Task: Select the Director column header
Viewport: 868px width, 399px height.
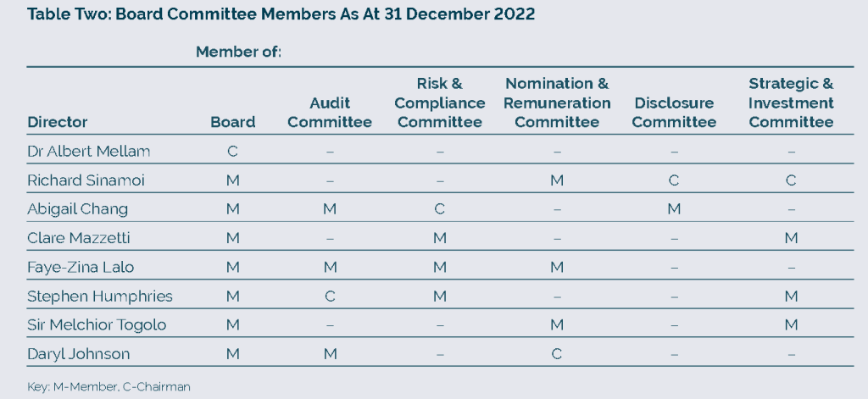Action: [x=58, y=122]
